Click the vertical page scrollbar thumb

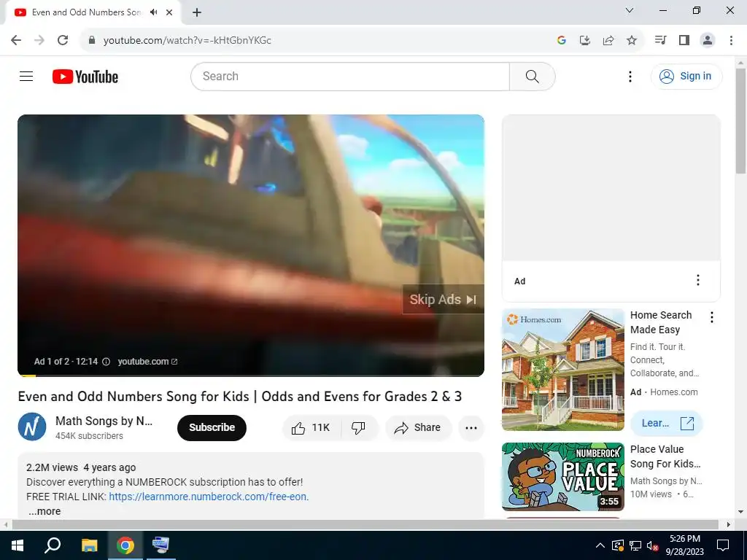[x=740, y=121]
